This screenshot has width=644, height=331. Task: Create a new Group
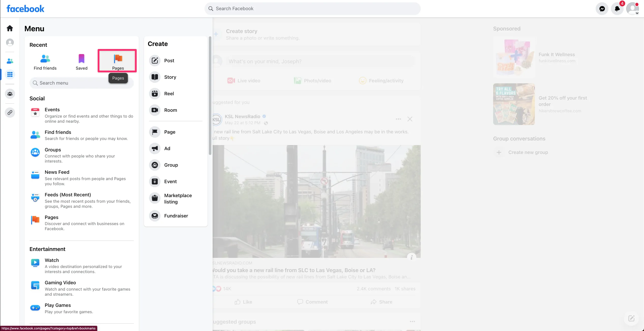(x=176, y=165)
